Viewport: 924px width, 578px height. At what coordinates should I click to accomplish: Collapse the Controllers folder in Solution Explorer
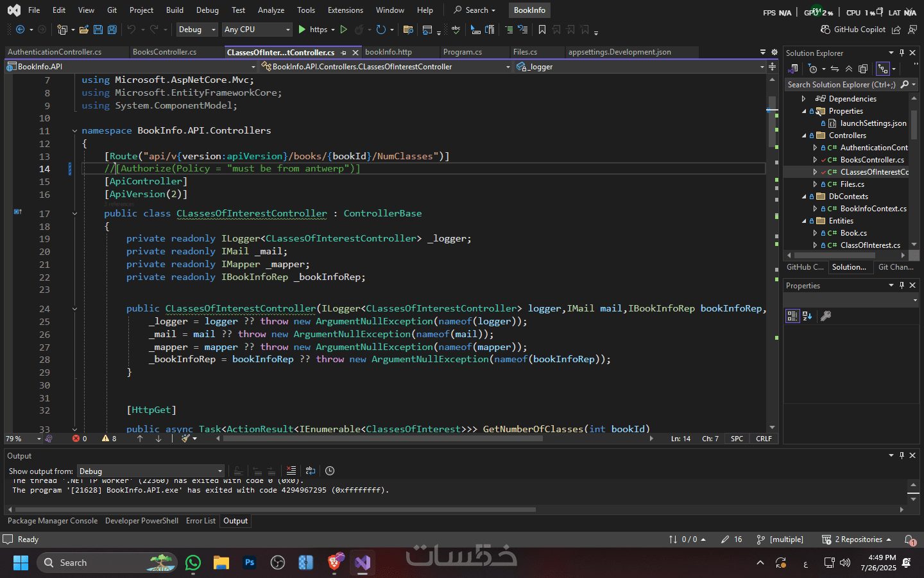click(x=804, y=136)
